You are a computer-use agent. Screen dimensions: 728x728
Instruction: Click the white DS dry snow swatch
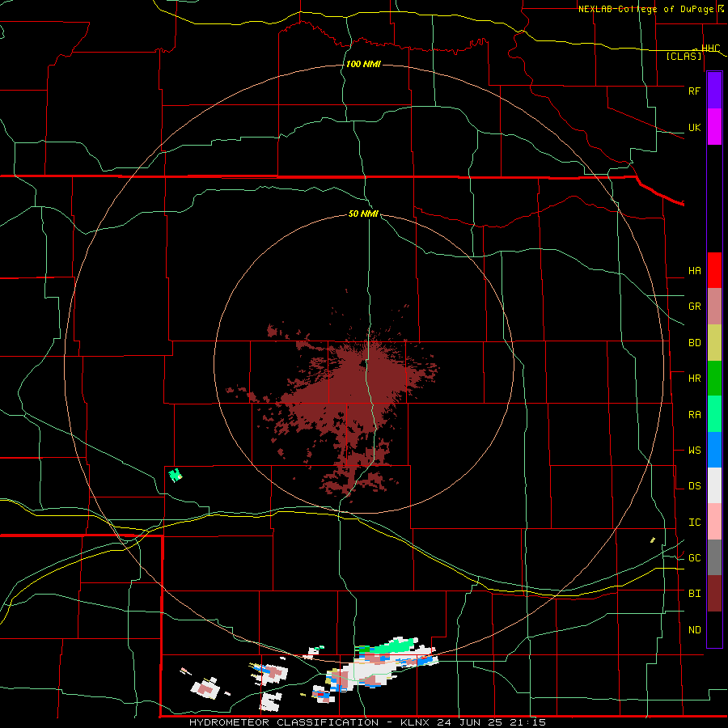click(714, 485)
